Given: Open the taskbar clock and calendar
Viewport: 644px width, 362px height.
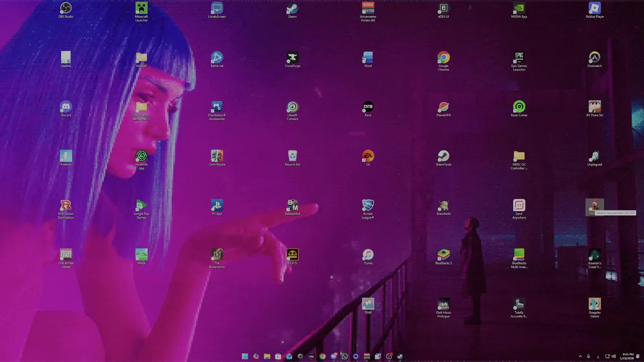Looking at the screenshot, I should 627,356.
